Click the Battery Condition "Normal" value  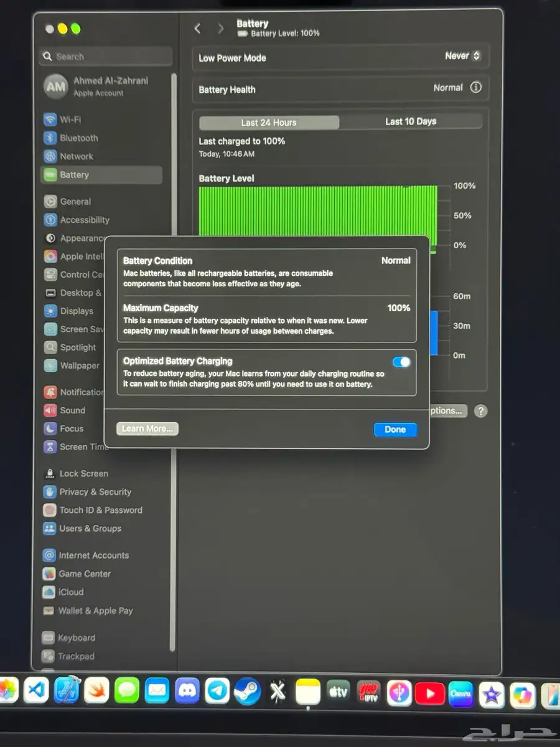[x=396, y=261]
